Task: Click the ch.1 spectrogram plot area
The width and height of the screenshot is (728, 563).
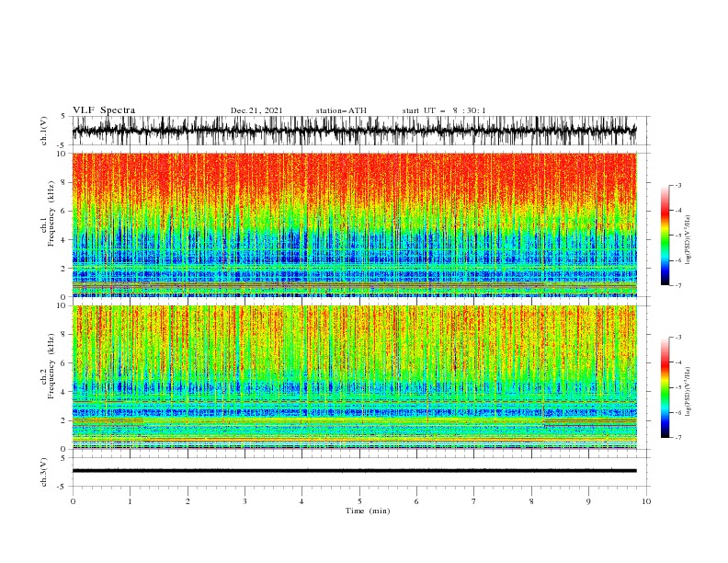Action: click(354, 224)
